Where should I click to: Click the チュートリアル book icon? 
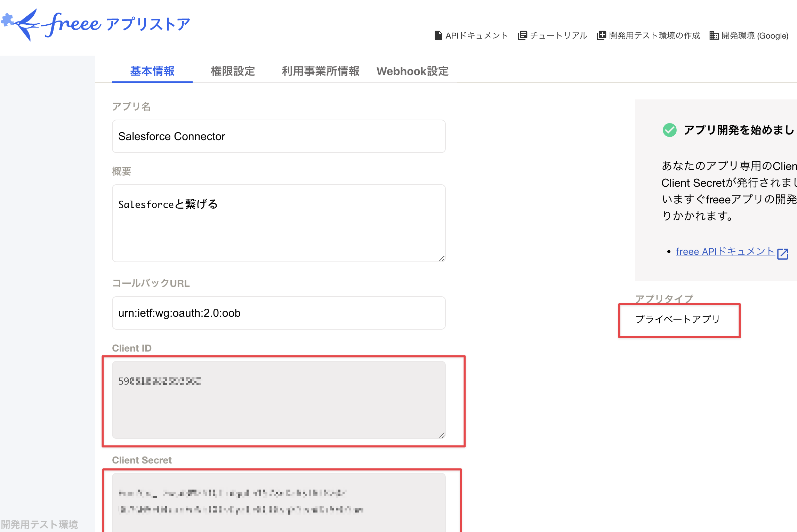[x=522, y=35]
